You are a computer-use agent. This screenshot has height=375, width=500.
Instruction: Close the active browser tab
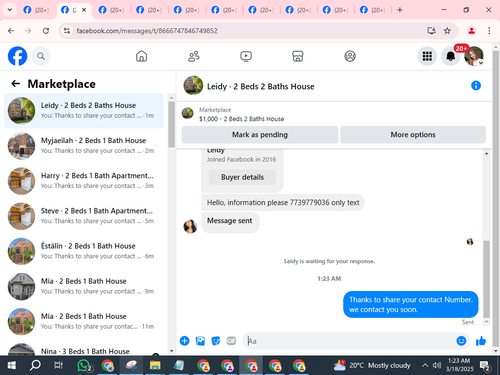coord(84,10)
